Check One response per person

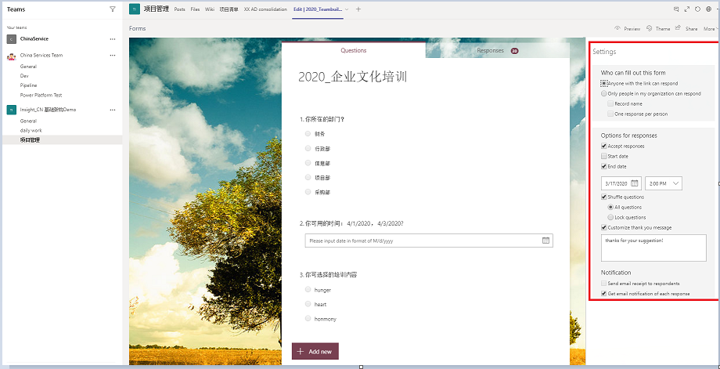(x=610, y=114)
